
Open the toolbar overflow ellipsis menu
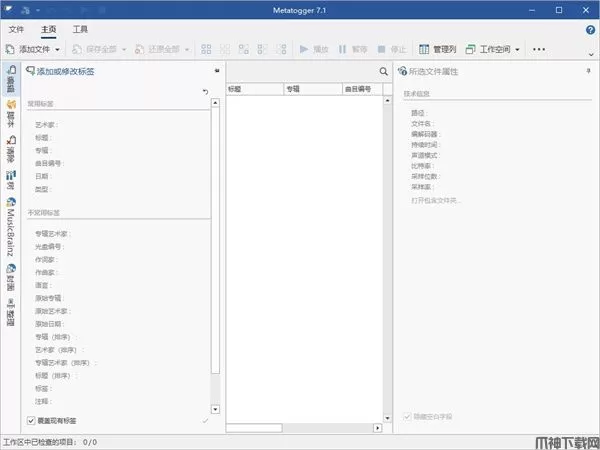(540, 49)
